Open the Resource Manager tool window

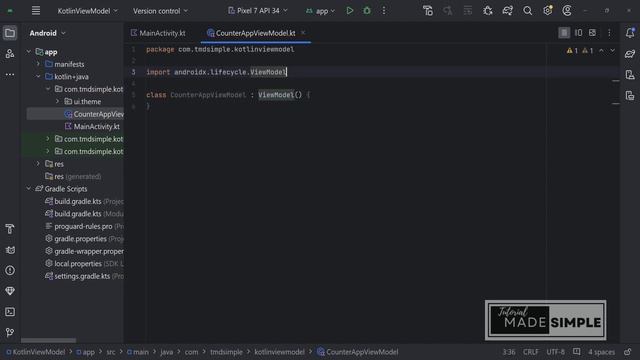[x=10, y=53]
